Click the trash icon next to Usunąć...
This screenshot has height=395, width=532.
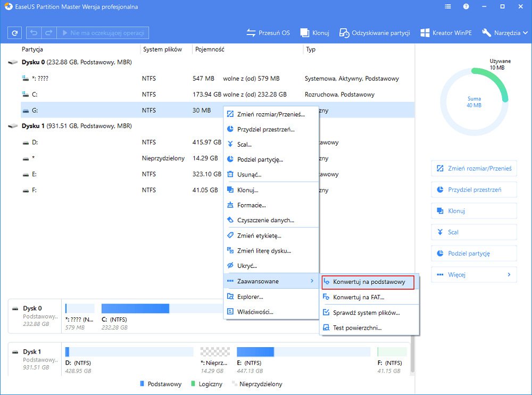coord(230,174)
